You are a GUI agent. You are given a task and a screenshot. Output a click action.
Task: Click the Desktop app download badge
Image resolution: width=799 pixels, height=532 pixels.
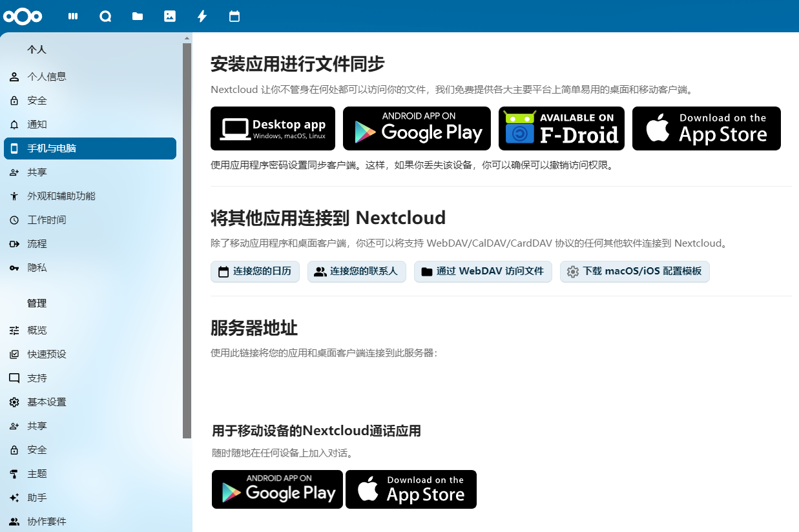click(x=273, y=128)
